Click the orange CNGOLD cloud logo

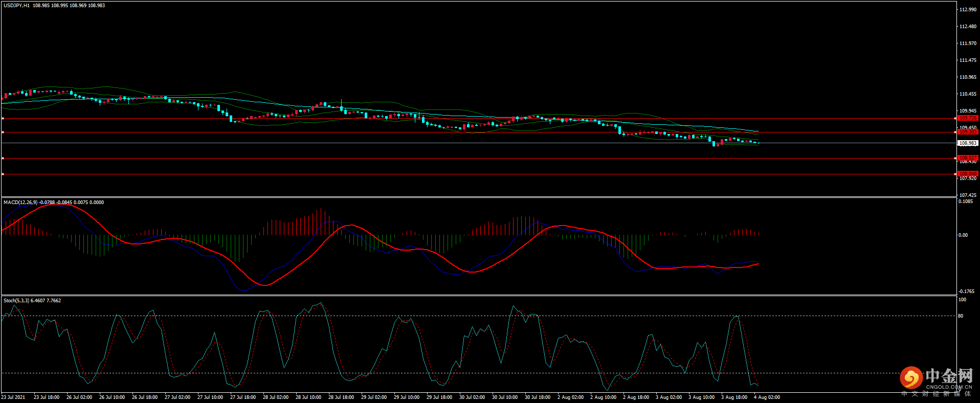911,378
